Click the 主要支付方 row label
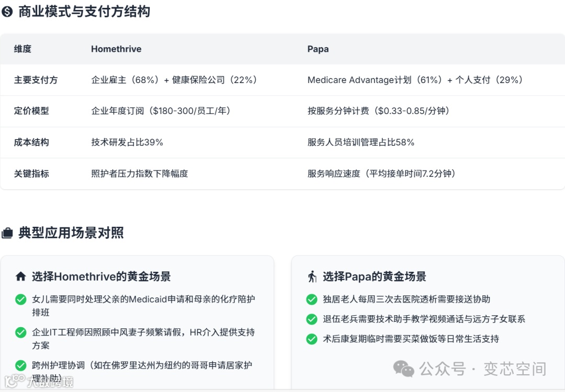565x392 pixels. pos(36,80)
